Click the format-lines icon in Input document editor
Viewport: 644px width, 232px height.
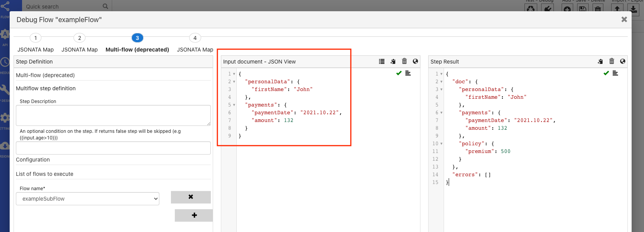click(408, 73)
